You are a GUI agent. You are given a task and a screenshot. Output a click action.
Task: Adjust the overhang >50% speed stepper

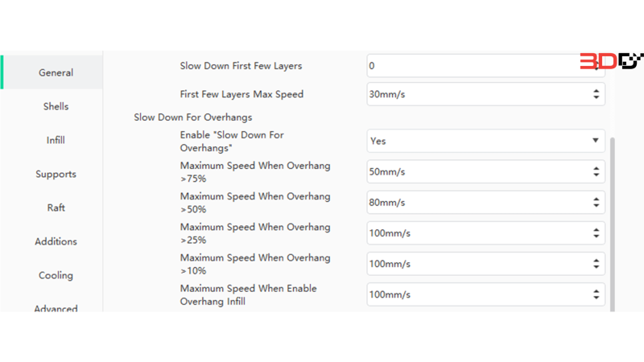coord(597,203)
